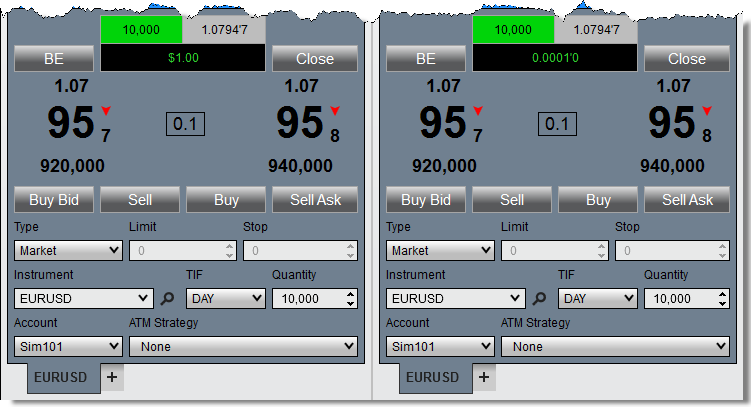Click the instrument search magnifier in left panel

(x=168, y=298)
